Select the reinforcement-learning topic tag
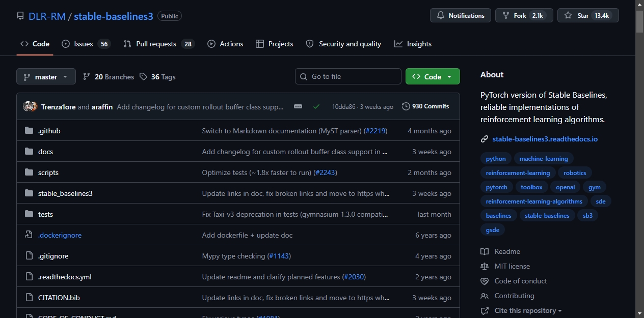Image resolution: width=644 pixels, height=318 pixels. (518, 173)
